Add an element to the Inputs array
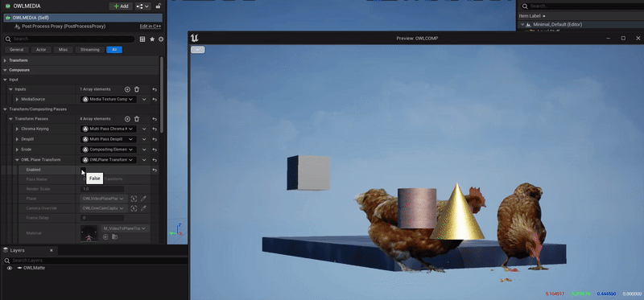 click(x=127, y=89)
